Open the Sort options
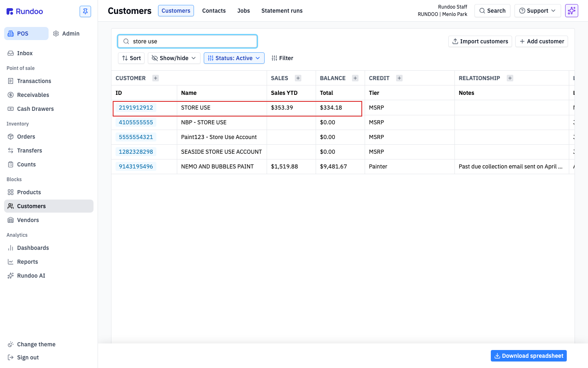The width and height of the screenshot is (588, 368). point(131,58)
